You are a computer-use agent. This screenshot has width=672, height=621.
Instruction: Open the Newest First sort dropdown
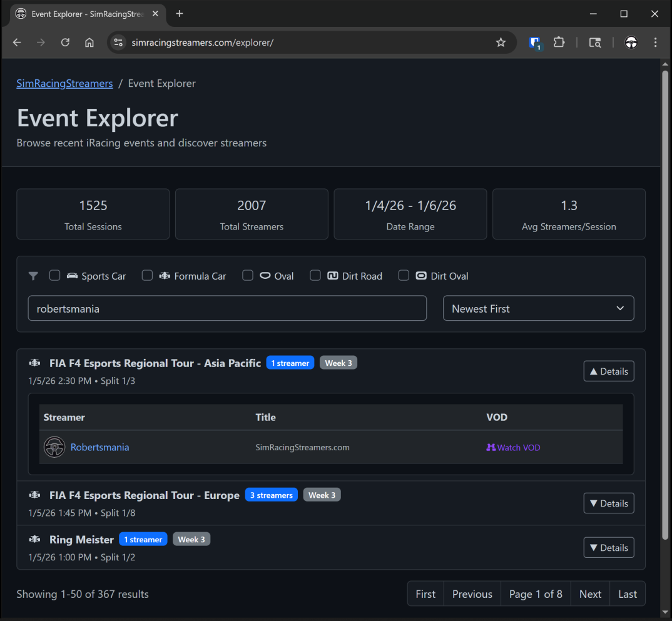(538, 308)
